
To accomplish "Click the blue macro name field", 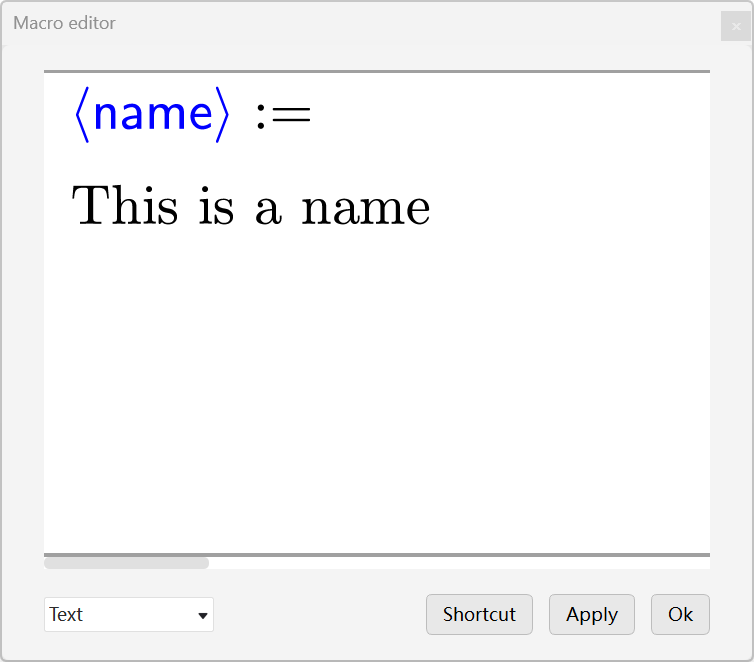I will point(152,114).
